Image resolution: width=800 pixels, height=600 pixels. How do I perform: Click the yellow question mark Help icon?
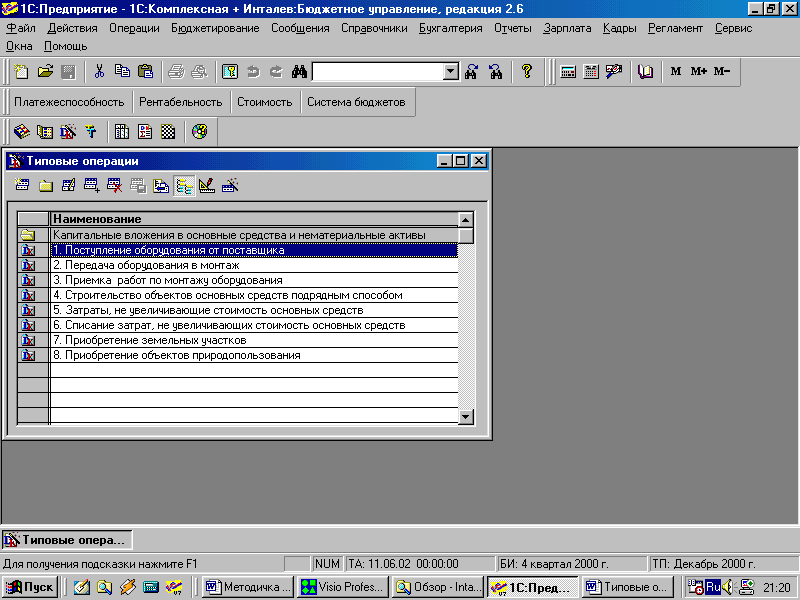tap(527, 71)
